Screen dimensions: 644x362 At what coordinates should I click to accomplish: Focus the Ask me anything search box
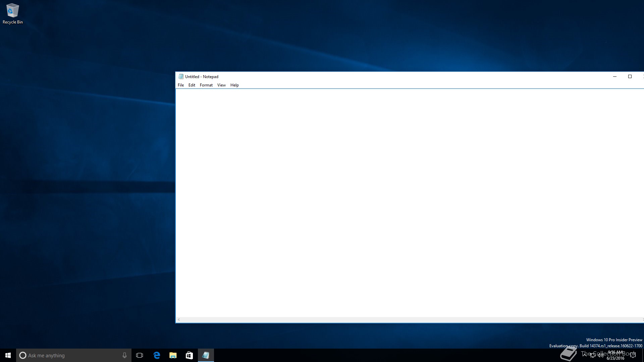point(73,355)
